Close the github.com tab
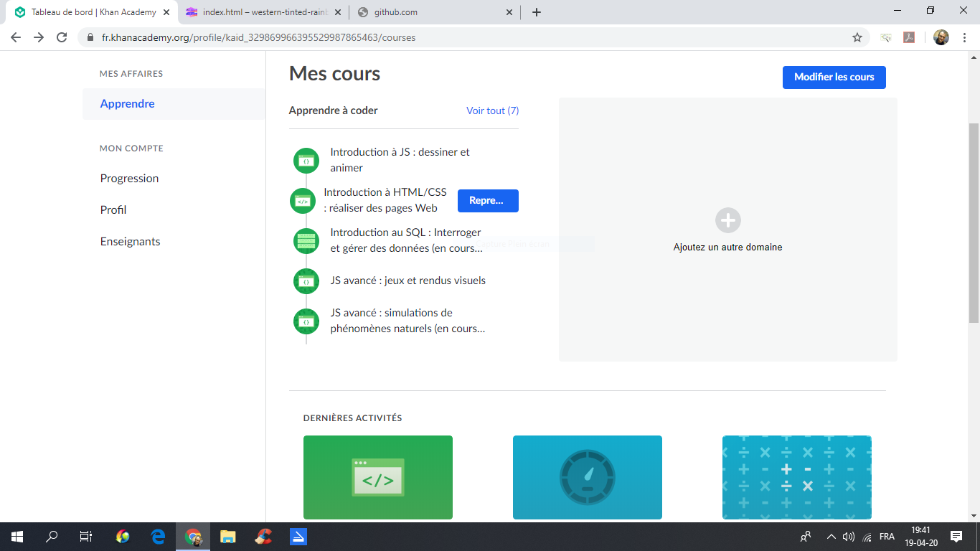This screenshot has width=980, height=551. tap(509, 12)
